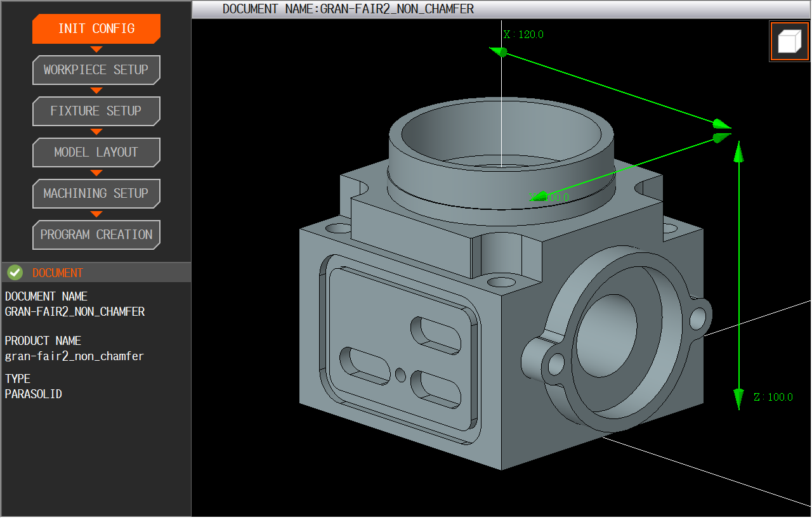Switch to the MODEL LAYOUT step
The height and width of the screenshot is (518, 812).
tap(96, 152)
